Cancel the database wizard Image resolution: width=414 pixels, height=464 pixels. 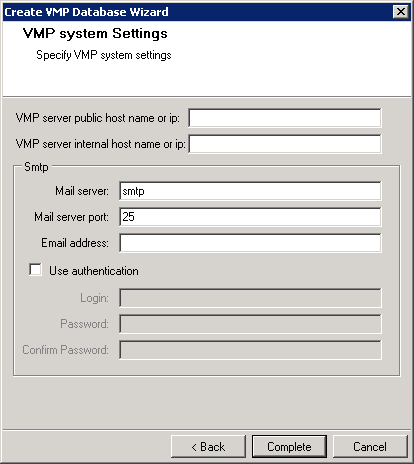pyautogui.click(x=370, y=447)
